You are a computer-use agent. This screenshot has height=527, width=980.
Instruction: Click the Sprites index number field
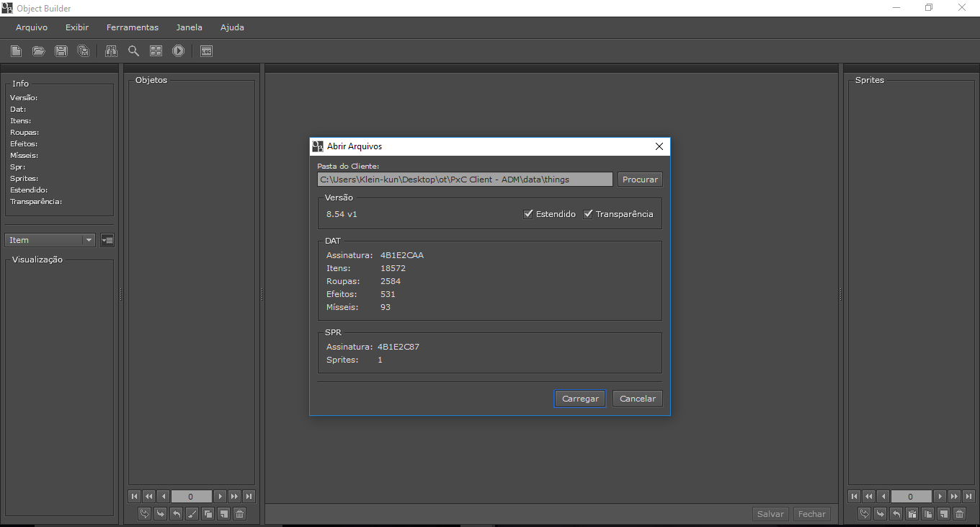pyautogui.click(x=911, y=496)
